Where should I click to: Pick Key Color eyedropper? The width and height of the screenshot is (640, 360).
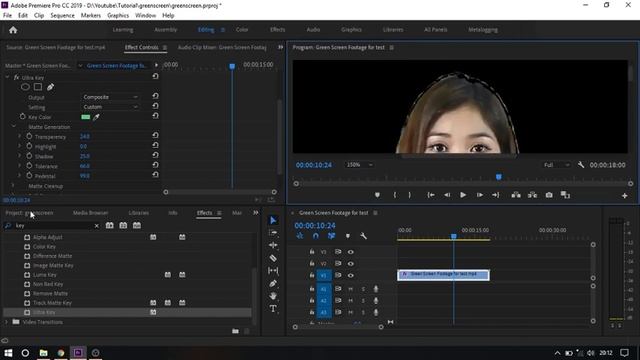point(96,117)
